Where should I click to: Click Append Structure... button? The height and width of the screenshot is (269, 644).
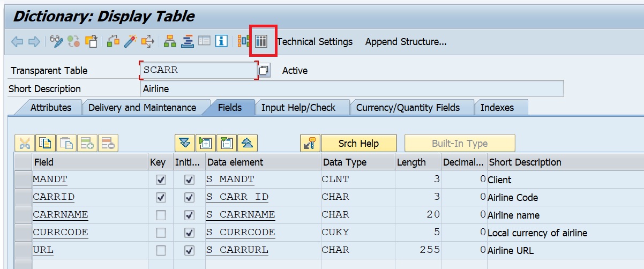click(x=406, y=41)
